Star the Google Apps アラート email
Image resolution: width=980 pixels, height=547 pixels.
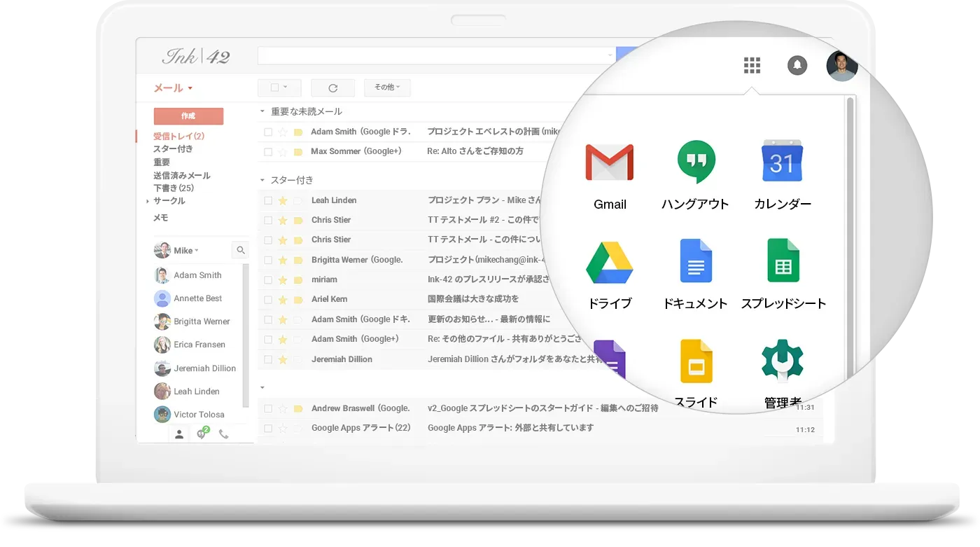coord(283,428)
